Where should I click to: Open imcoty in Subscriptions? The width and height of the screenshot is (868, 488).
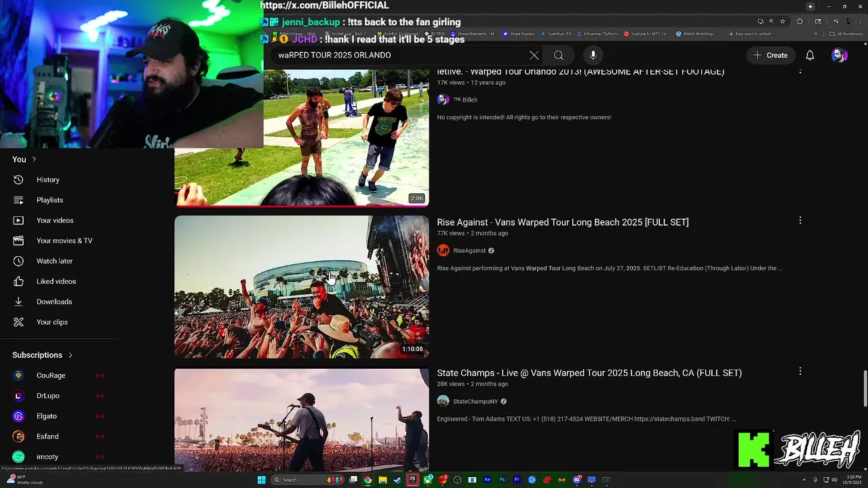click(x=47, y=457)
